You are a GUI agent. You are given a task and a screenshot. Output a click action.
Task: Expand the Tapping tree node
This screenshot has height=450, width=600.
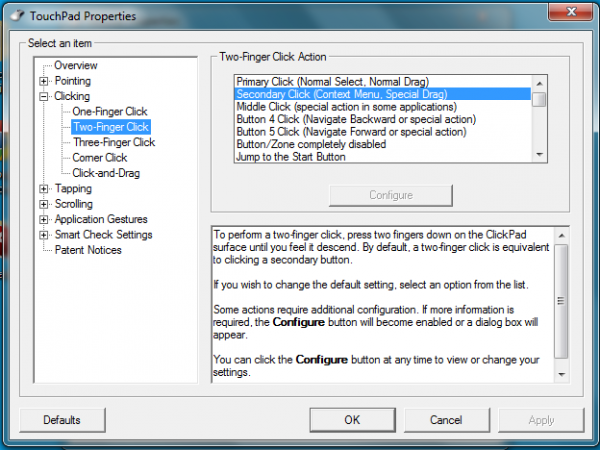pyautogui.click(x=44, y=189)
